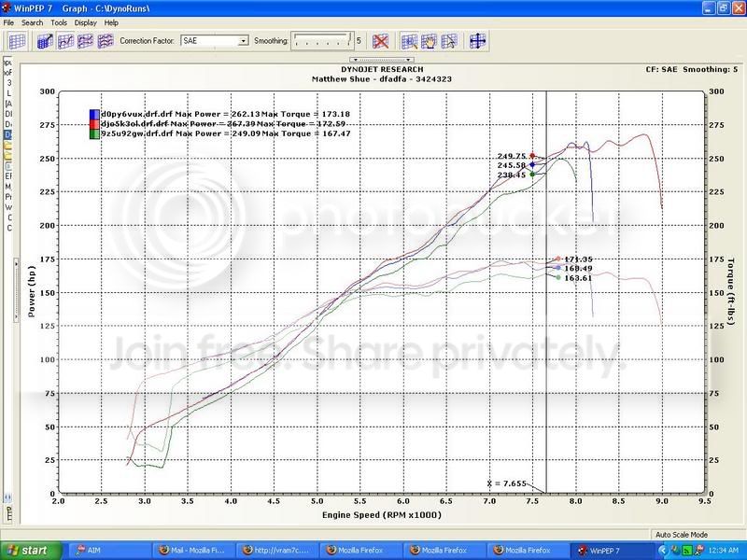The image size is (747, 560).
Task: Switch to Mail - Mozilla Firefox taskbar button
Action: click(195, 551)
